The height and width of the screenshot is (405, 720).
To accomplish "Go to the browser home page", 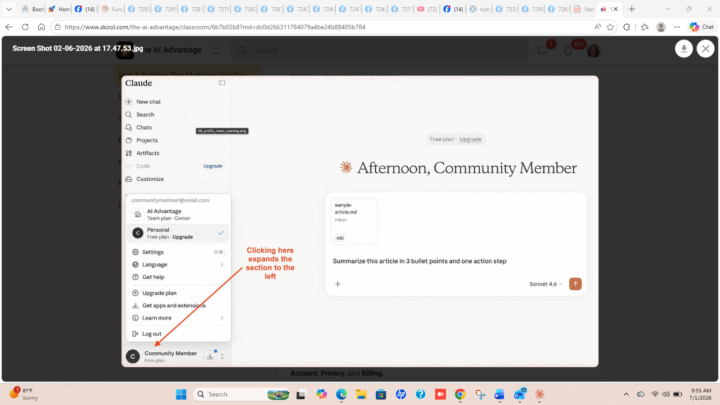I will point(41,27).
